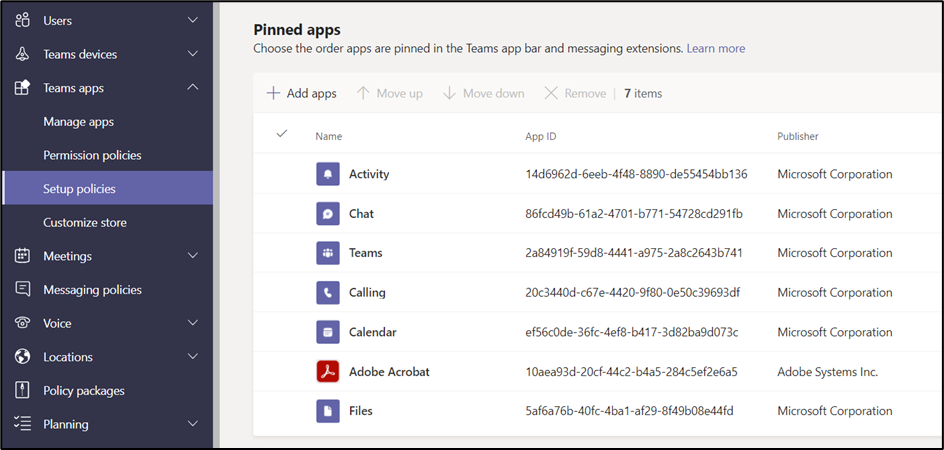Click the App ID column header
The height and width of the screenshot is (450, 944).
point(541,137)
